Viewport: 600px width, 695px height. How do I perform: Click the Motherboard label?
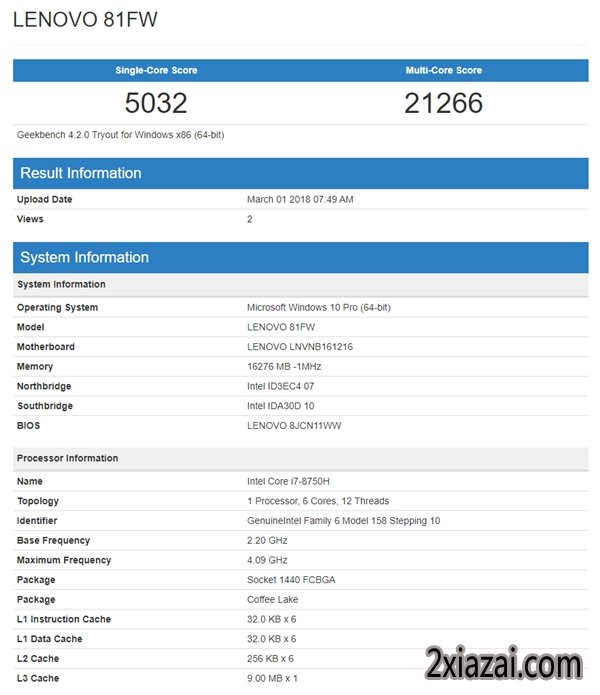click(46, 347)
